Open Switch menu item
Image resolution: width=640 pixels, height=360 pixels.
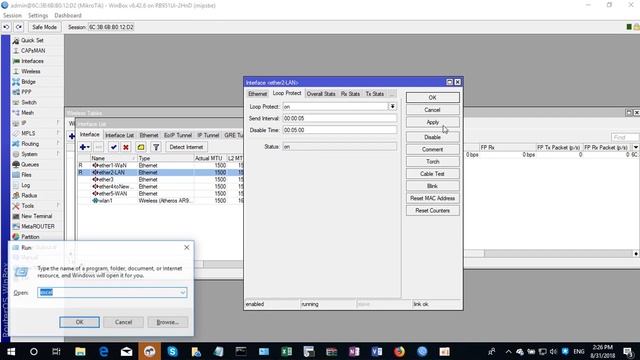29,102
